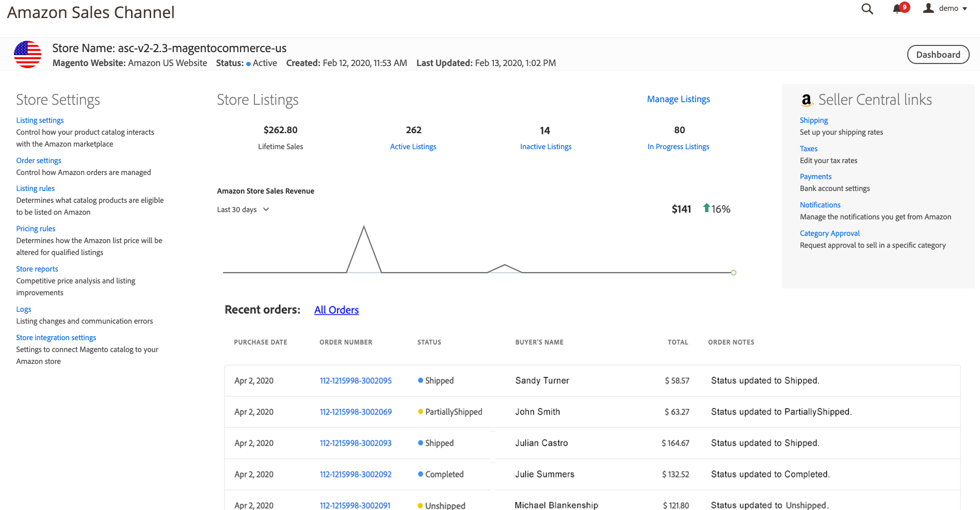Click the US flag store icon

tap(27, 55)
